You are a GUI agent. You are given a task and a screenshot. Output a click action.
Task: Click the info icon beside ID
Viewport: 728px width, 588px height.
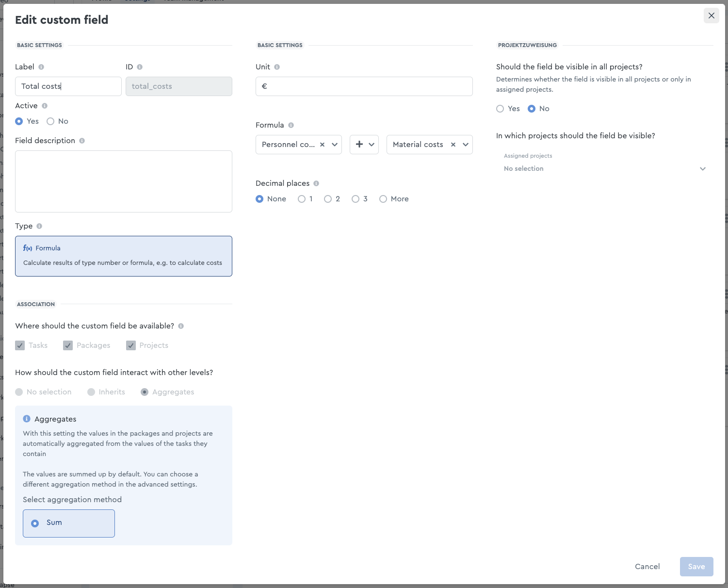coord(140,67)
